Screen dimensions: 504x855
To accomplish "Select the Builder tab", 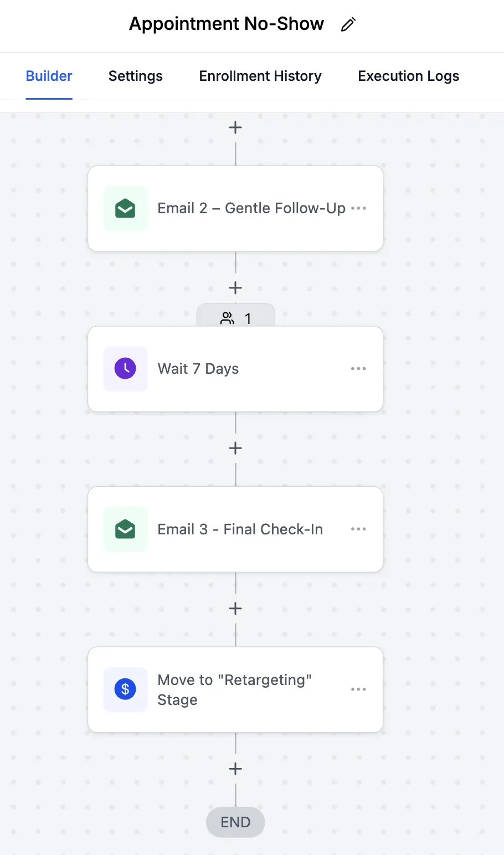I will [49, 76].
